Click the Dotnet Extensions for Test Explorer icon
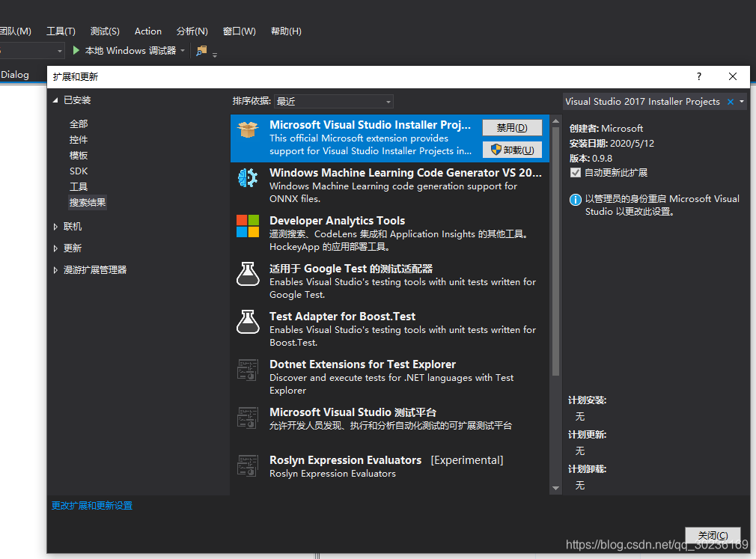Screen dimensions: 756x559 click(247, 371)
